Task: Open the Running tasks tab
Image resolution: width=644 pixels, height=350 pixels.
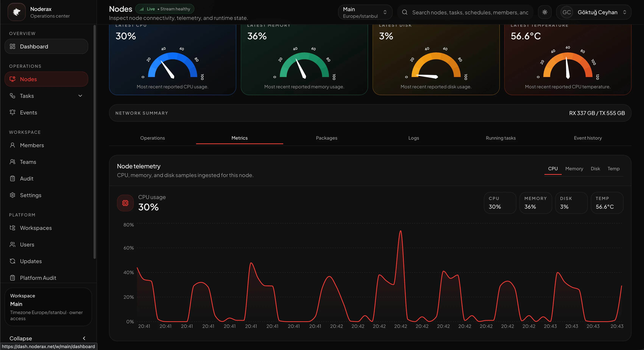Action: [501, 138]
